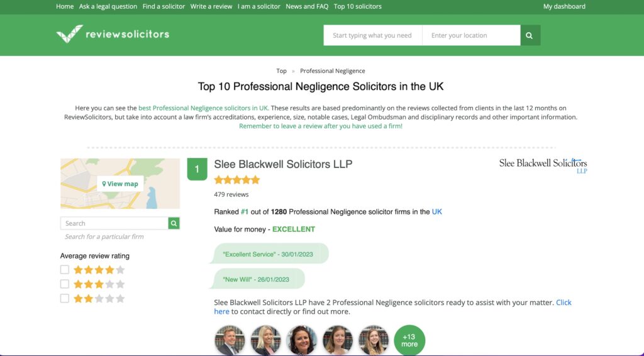The width and height of the screenshot is (644, 356).
Task: Click the sidebar firm search magnifier icon
Action: tap(174, 223)
